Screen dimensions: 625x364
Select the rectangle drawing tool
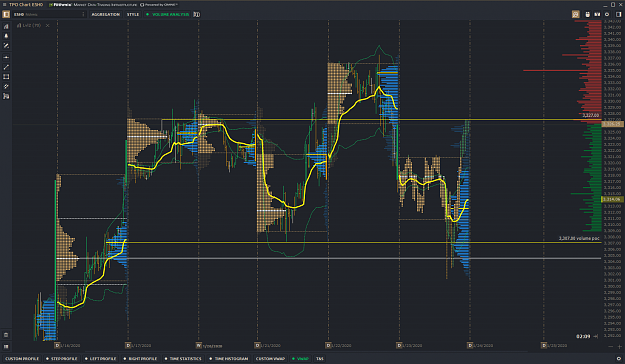coord(6,77)
